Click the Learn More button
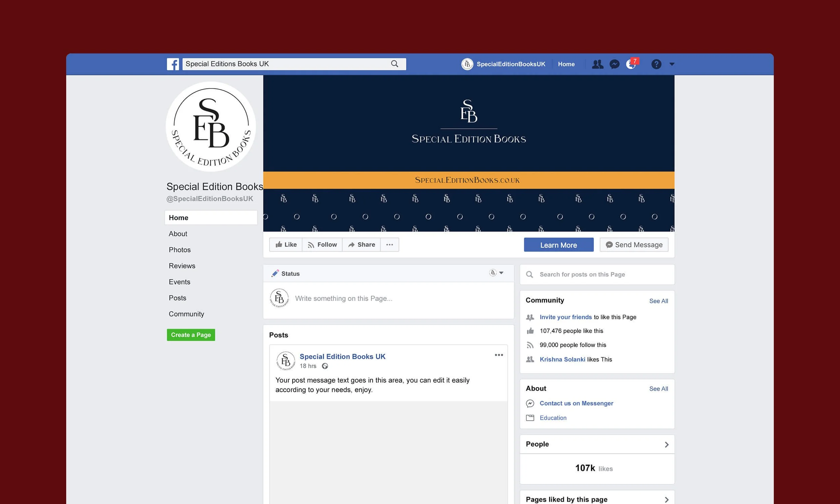The width and height of the screenshot is (840, 504). pos(558,245)
